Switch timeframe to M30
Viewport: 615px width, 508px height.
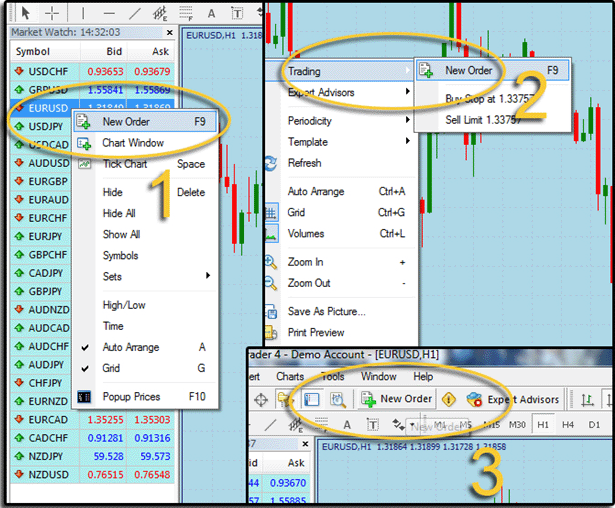pos(517,425)
